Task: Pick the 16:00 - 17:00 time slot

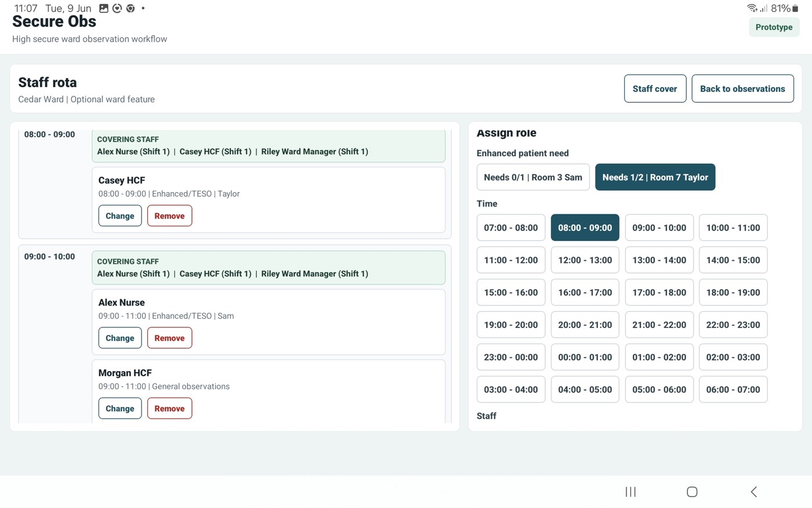Action: click(x=585, y=293)
